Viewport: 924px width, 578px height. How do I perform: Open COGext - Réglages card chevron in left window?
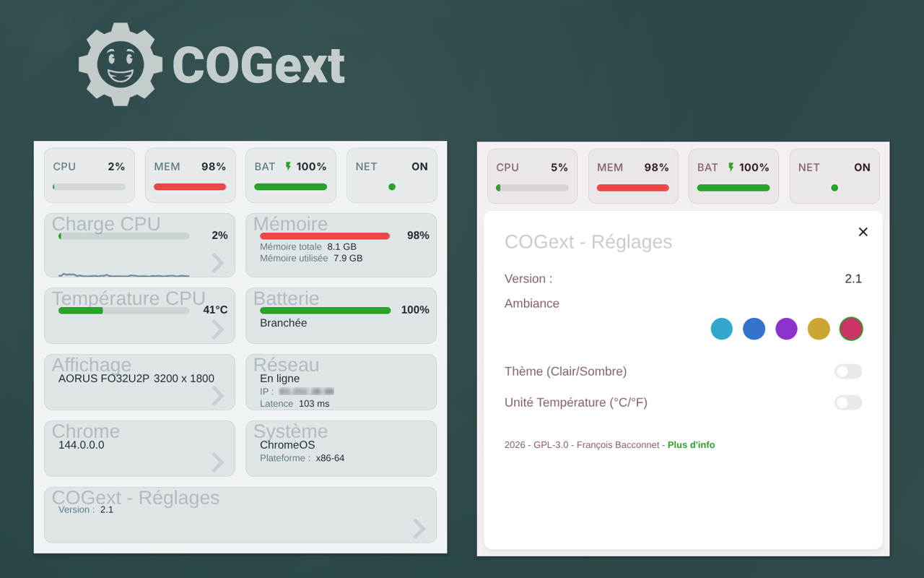419,529
